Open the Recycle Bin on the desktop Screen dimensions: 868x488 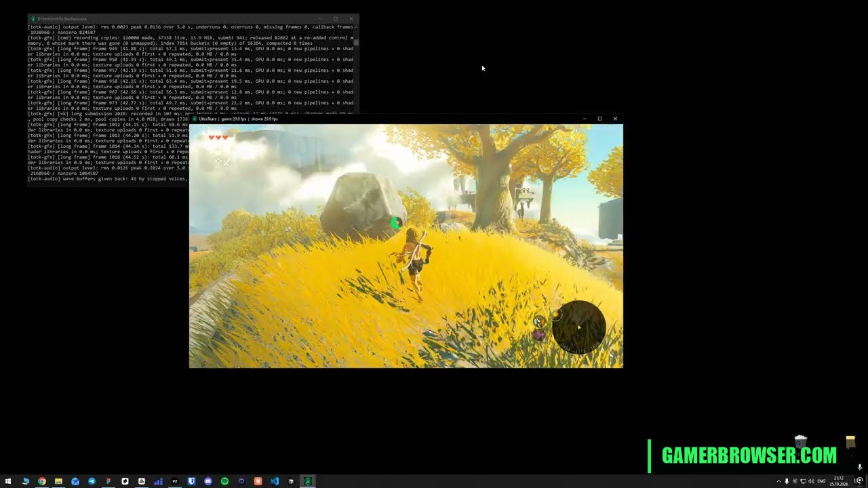(x=801, y=443)
